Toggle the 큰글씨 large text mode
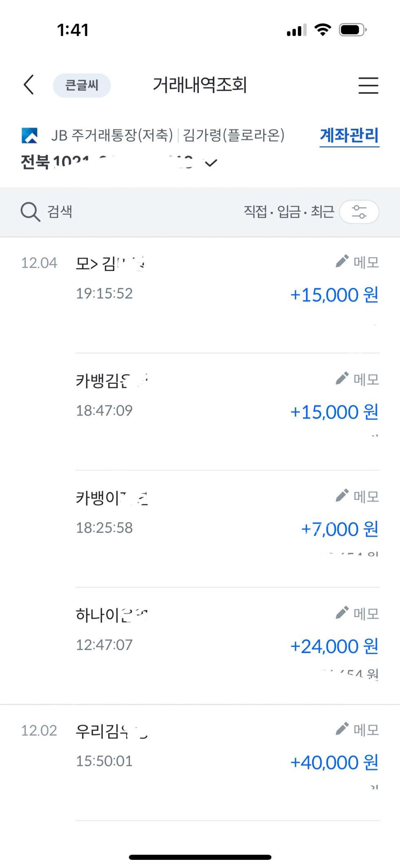Image resolution: width=400 pixels, height=868 pixels. [x=82, y=85]
